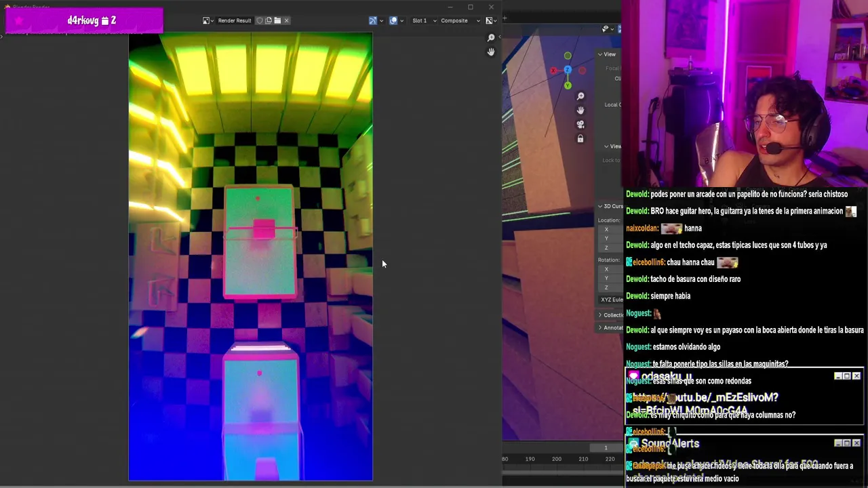Screen dimensions: 868x488
Task: Open the overlays options dropdown arrow
Action: click(401, 20)
